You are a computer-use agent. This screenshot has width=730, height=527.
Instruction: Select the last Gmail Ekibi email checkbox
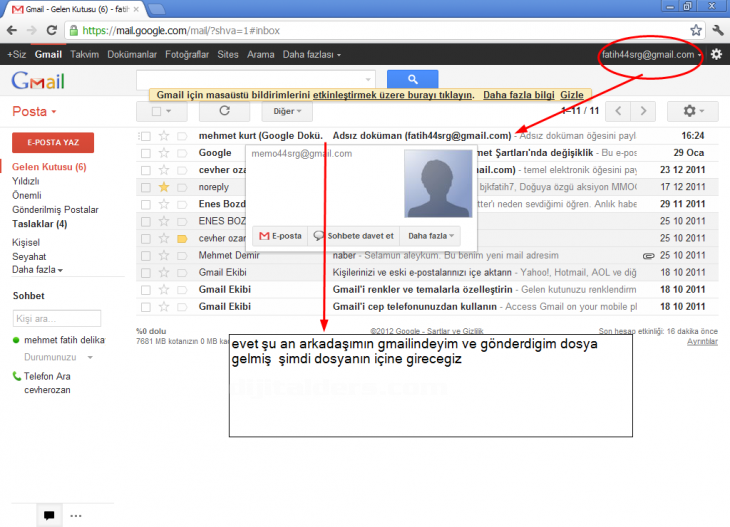coord(146,307)
